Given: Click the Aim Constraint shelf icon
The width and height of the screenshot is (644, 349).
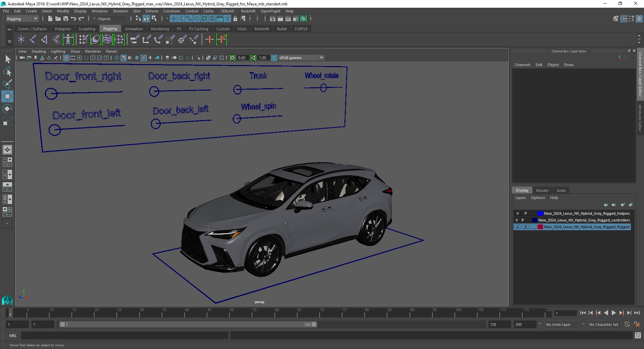Looking at the screenshot, I should click(x=182, y=40).
